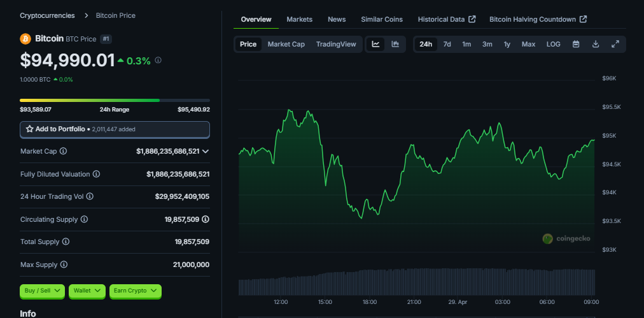The image size is (644, 318).
Task: Click the 24h Range progress bar
Action: [x=115, y=101]
